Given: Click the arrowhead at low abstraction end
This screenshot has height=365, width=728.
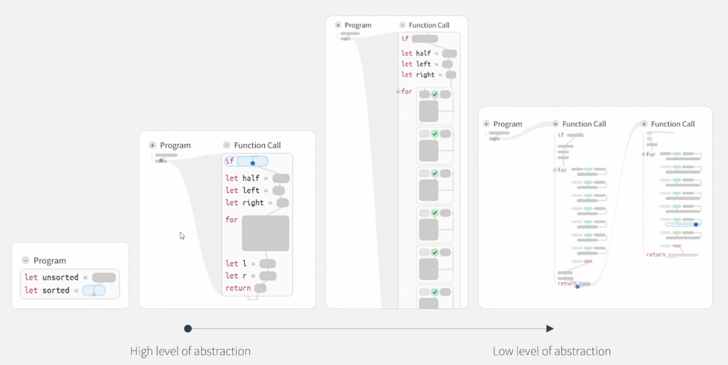Looking at the screenshot, I should click(550, 329).
